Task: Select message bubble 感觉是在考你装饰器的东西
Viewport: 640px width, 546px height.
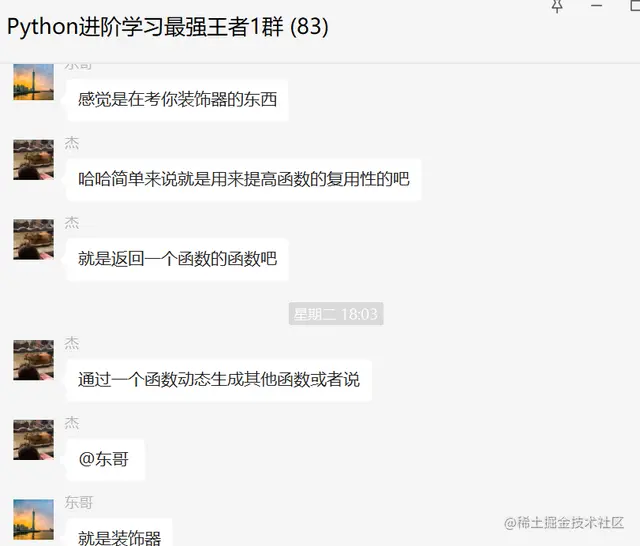Action: (x=178, y=100)
